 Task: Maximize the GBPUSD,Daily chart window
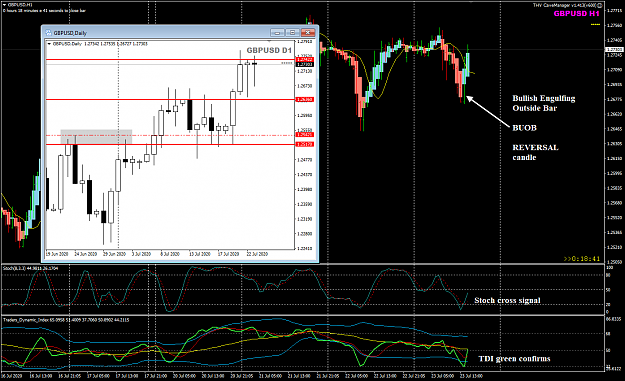pos(293,32)
